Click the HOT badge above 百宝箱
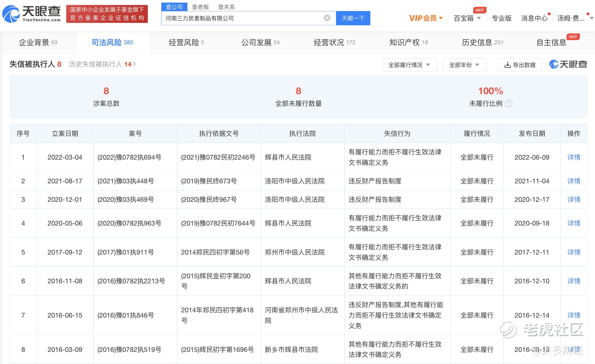 point(479,10)
